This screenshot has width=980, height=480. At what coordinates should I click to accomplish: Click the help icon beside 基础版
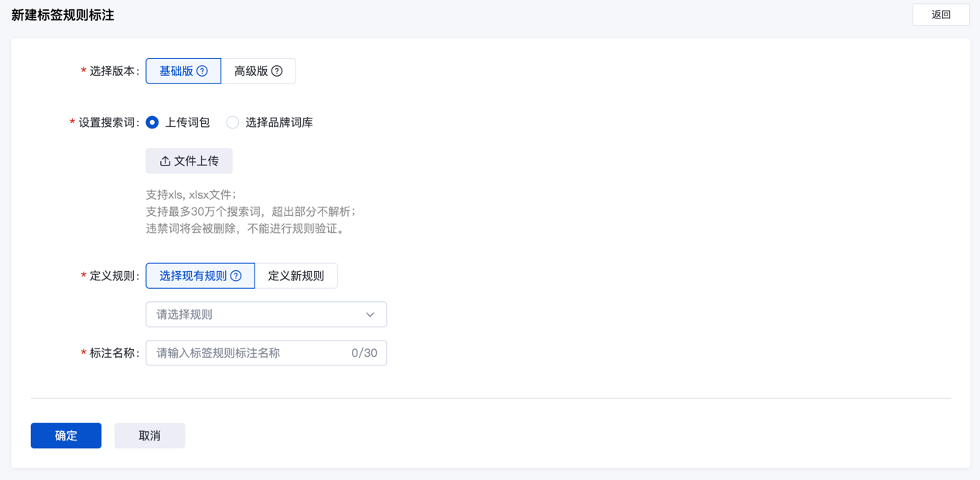(202, 71)
